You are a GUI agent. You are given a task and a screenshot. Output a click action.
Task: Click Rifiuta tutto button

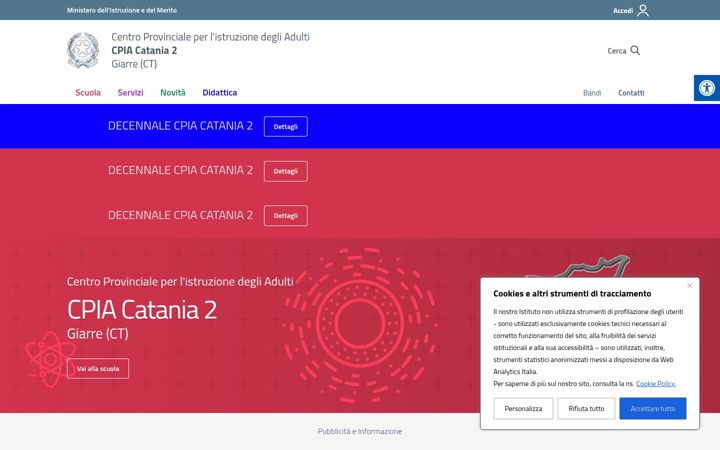pos(586,408)
